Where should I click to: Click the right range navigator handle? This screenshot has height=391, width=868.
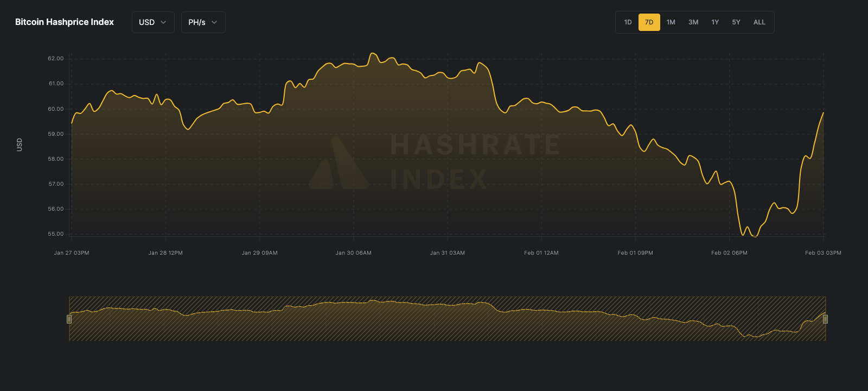coord(825,319)
